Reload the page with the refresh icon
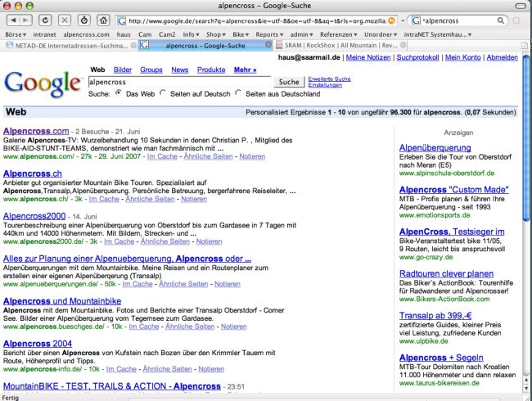Viewport: 532px width, 401px height. 45,20
